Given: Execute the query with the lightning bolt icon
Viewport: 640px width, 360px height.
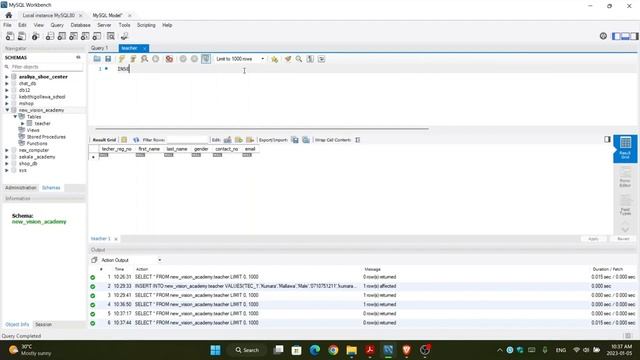Looking at the screenshot, I should click(x=122, y=59).
